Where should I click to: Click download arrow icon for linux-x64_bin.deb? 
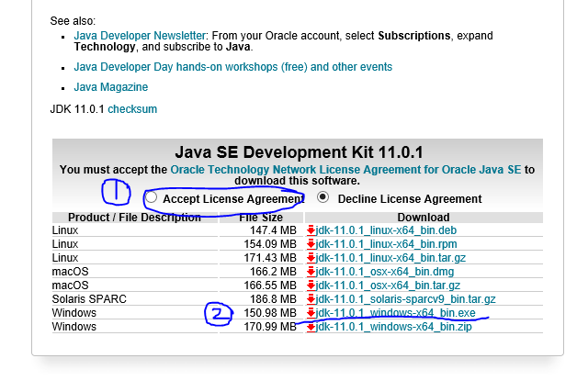(311, 230)
